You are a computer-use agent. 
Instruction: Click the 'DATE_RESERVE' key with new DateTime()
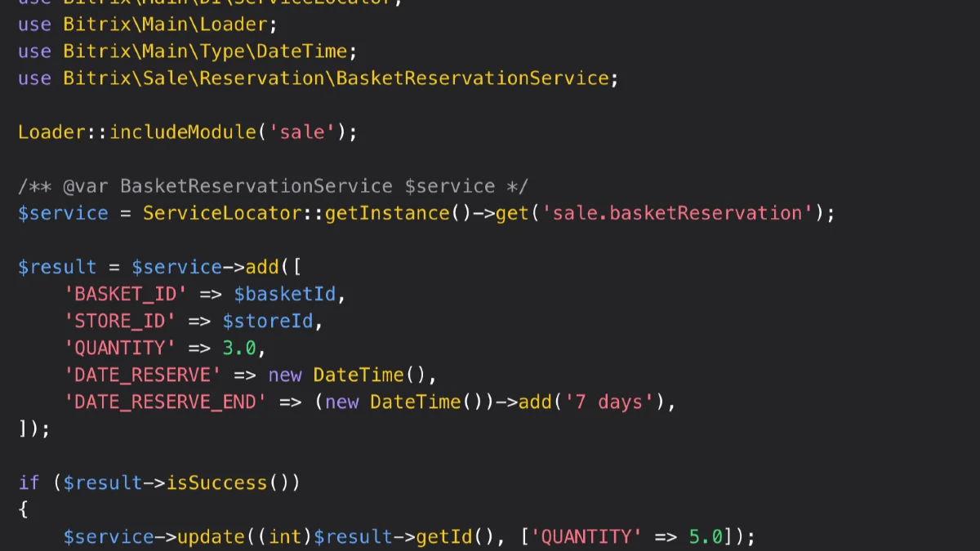[x=143, y=375]
